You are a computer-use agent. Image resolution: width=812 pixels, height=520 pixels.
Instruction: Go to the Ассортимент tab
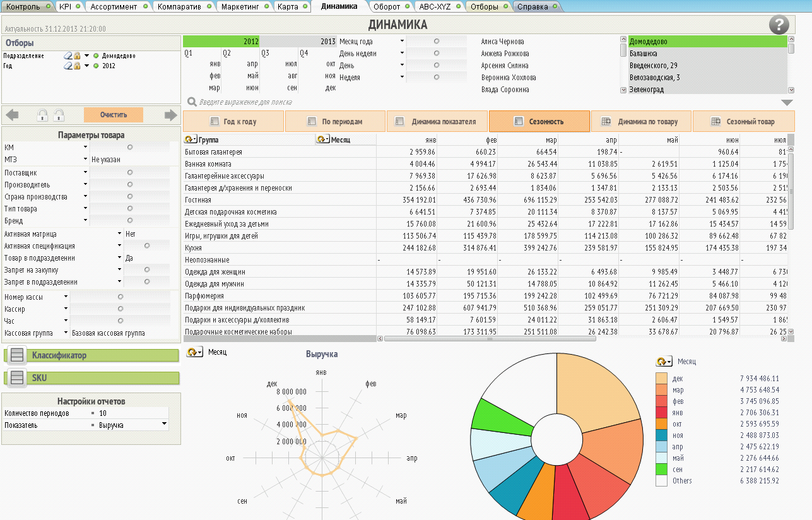click(119, 6)
